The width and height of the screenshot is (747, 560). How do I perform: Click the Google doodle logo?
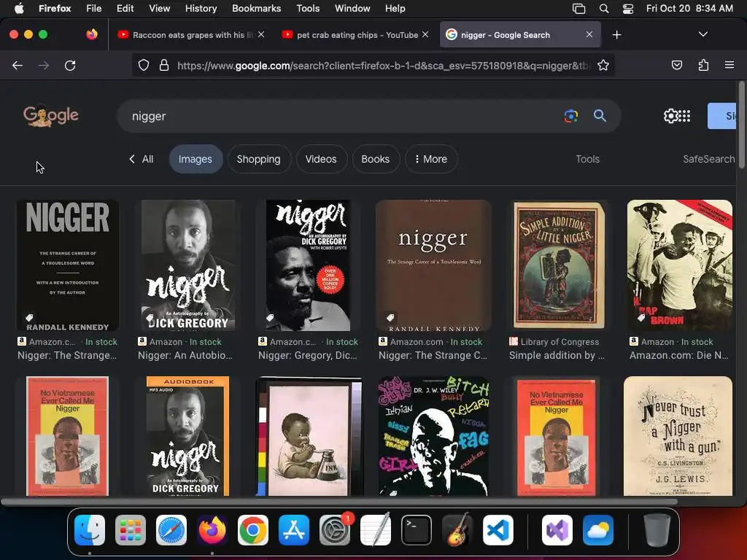tap(51, 115)
